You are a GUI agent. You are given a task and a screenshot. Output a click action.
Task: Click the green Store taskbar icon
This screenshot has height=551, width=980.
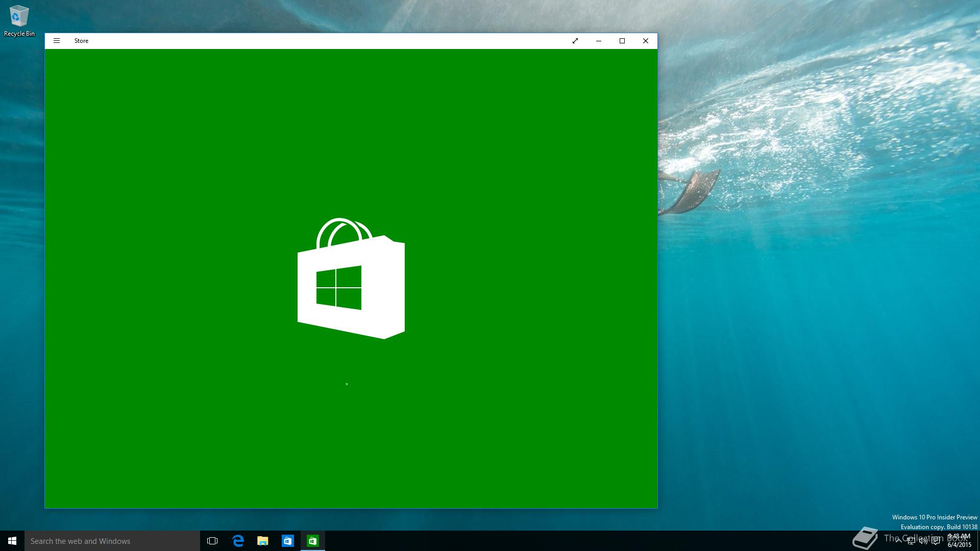pyautogui.click(x=313, y=541)
